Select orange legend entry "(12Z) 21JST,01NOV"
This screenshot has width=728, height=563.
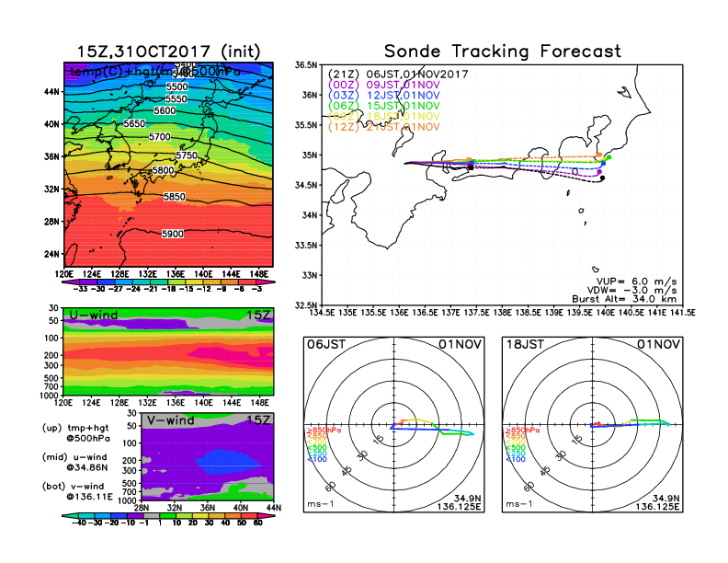[383, 127]
